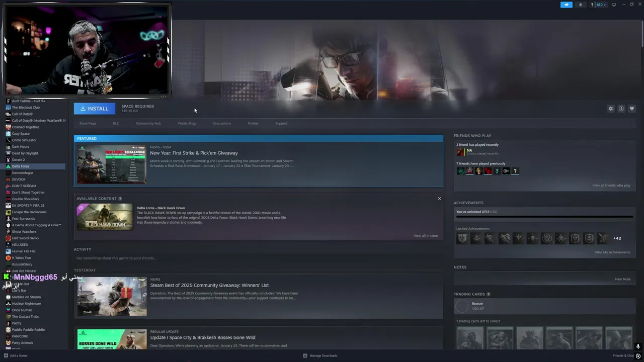644x362 pixels.
Task: Open Bosses Gone Wild update thumbnail
Action: 112,339
